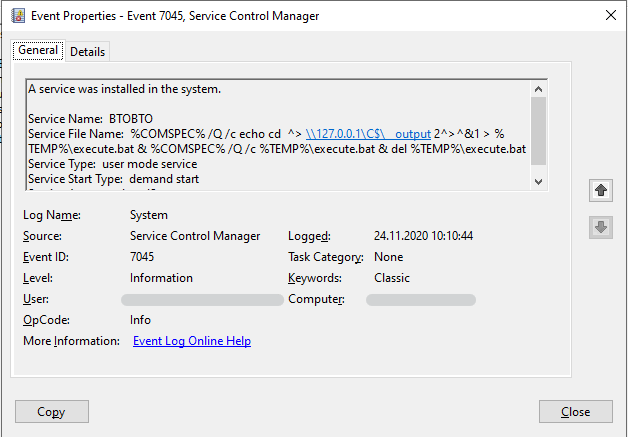Open the Event Log Online Help link
Viewport: 628px width, 437px height.
tap(191, 341)
